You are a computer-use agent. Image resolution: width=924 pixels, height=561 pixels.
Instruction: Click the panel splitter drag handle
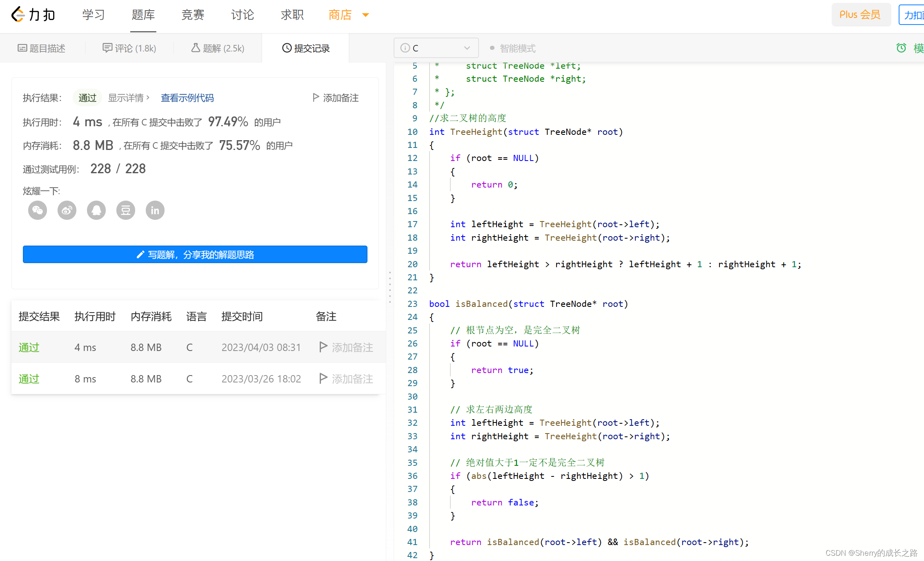(390, 287)
